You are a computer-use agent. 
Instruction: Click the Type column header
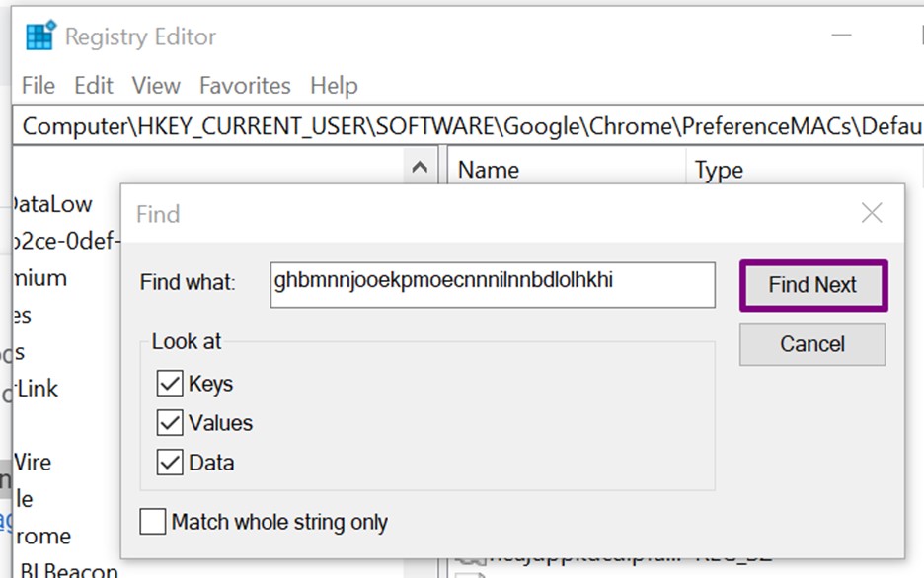click(x=719, y=170)
